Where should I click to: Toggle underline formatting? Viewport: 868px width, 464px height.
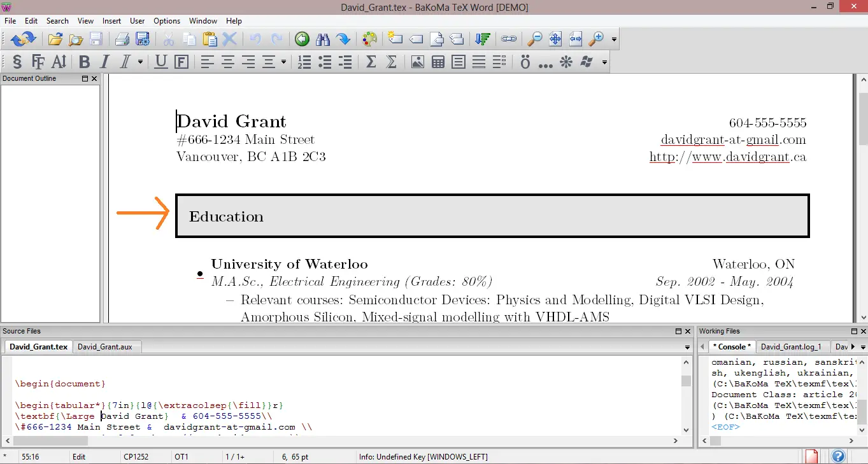160,62
